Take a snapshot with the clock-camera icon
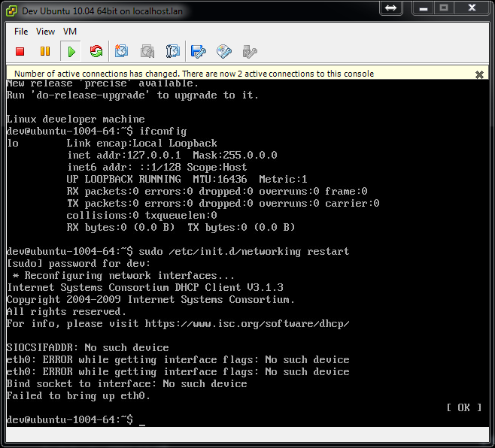The width and height of the screenshot is (495, 448). (121, 51)
